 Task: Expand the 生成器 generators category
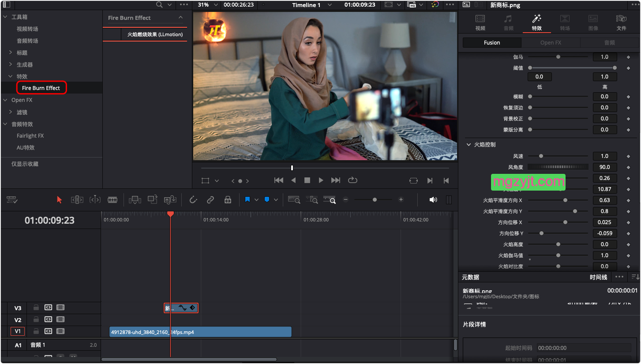(11, 64)
